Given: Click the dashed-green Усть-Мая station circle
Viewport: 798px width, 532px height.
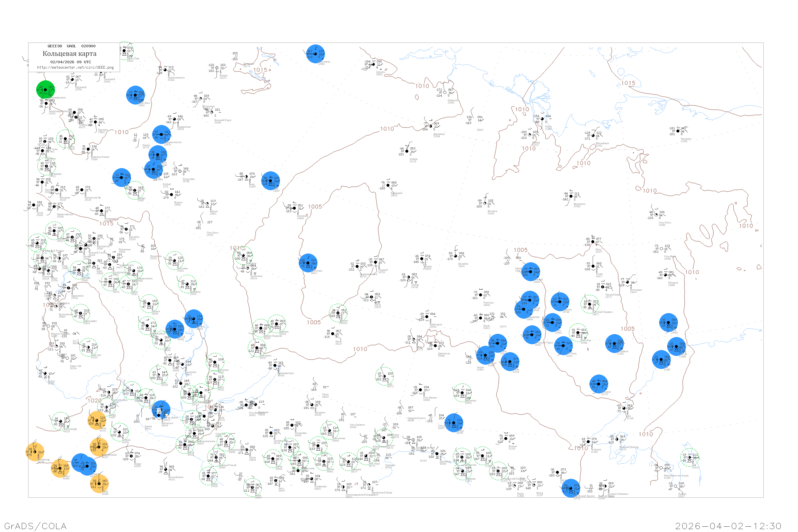Looking at the screenshot, I should 578,333.
